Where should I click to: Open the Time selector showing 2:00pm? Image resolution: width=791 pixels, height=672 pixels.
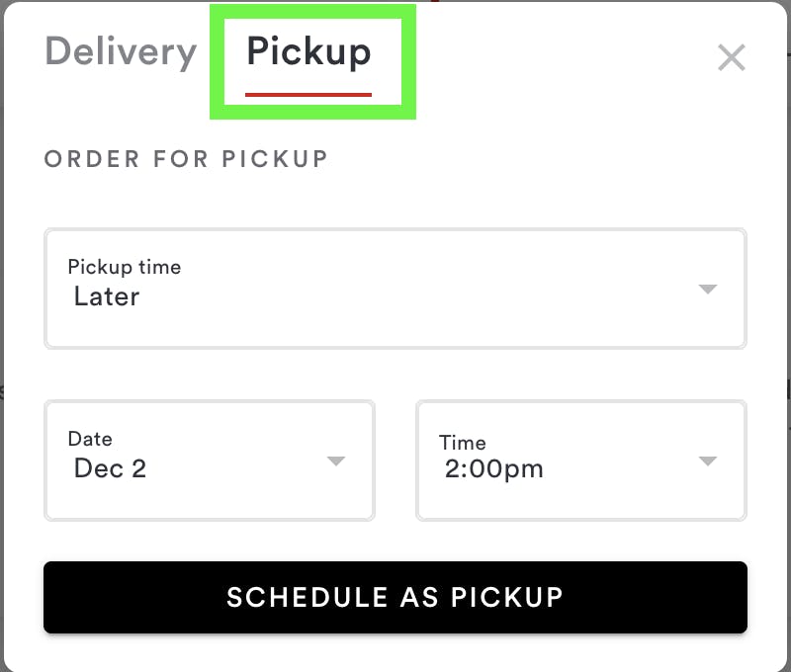pos(580,460)
